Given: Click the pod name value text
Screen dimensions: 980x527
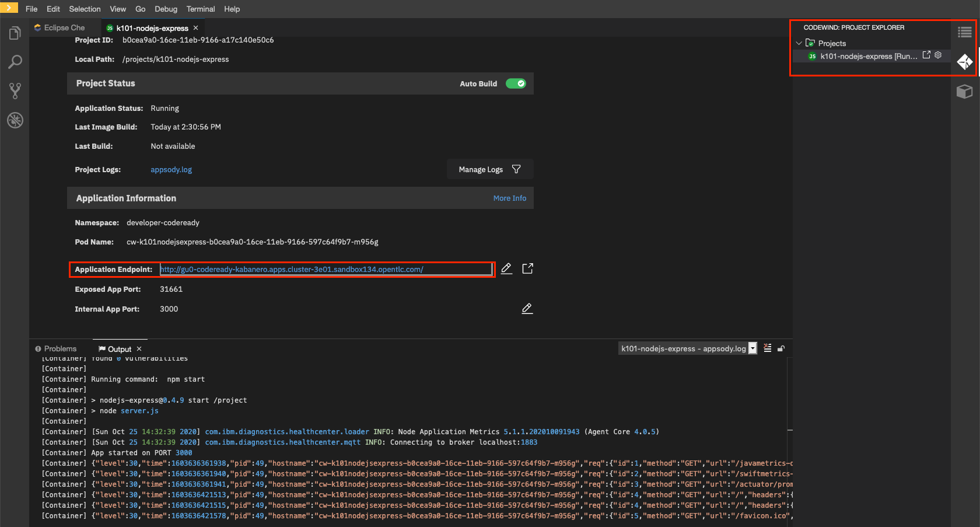Looking at the screenshot, I should click(x=253, y=242).
